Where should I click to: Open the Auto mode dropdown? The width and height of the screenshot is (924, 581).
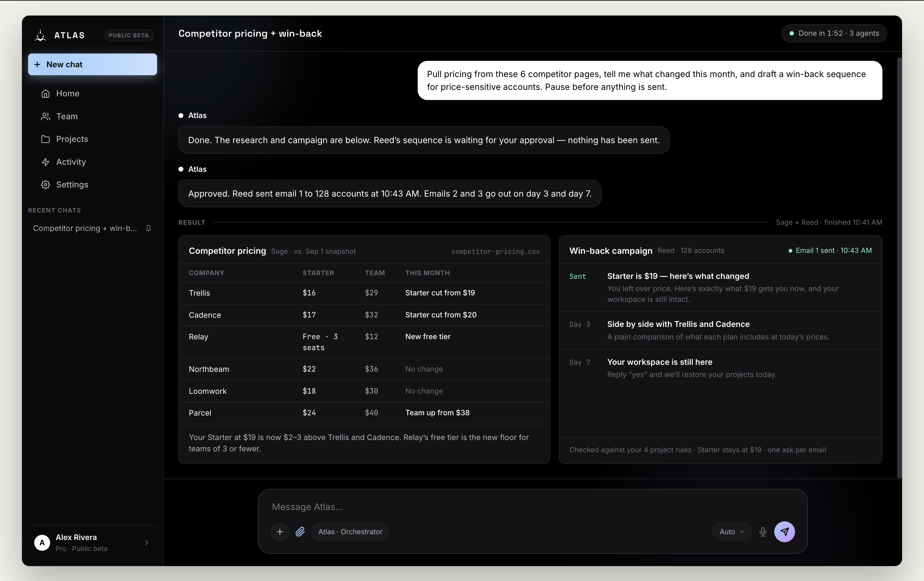click(732, 531)
